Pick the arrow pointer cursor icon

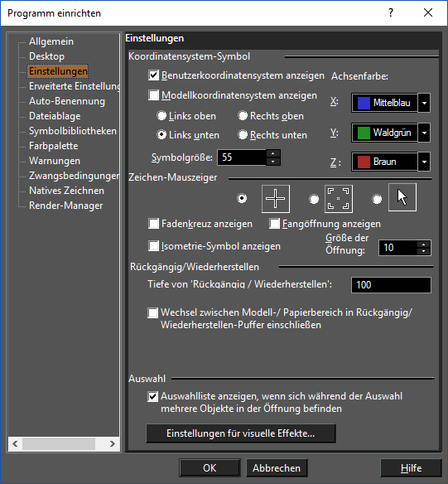(402, 197)
